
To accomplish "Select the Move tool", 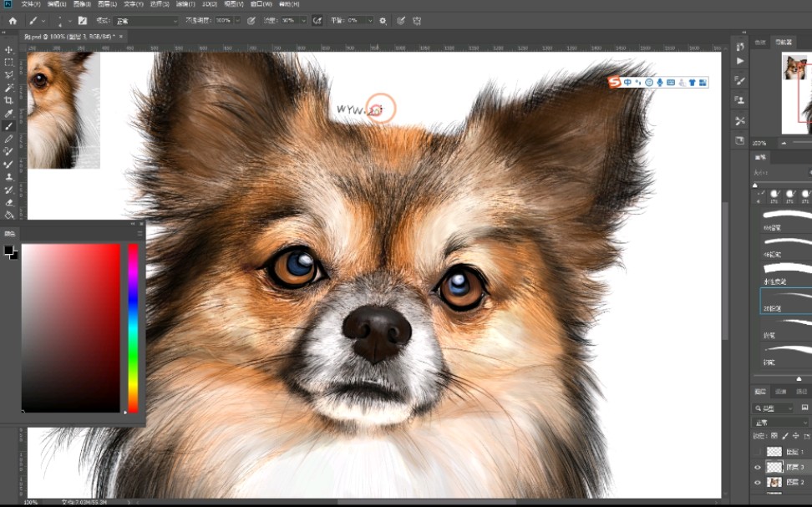I will (x=9, y=50).
